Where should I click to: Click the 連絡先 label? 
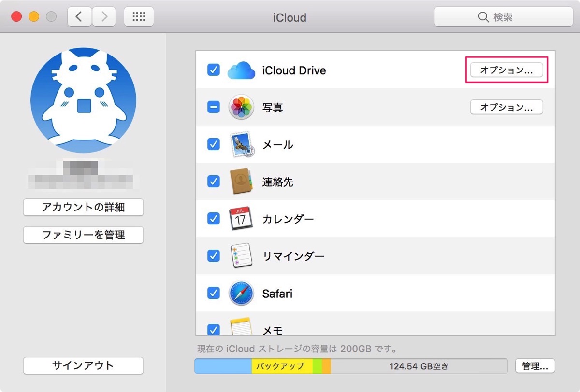[277, 182]
